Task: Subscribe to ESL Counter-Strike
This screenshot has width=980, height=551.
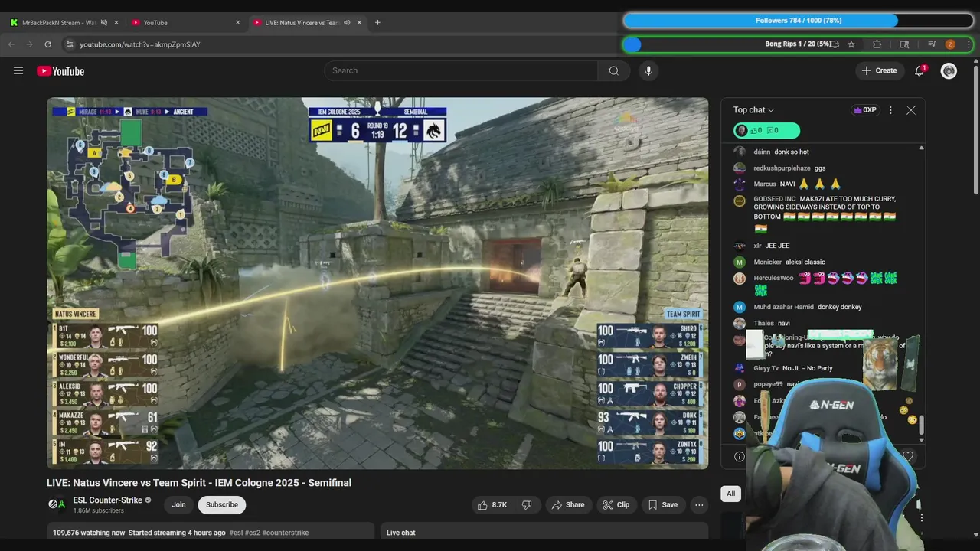Action: pos(222,505)
